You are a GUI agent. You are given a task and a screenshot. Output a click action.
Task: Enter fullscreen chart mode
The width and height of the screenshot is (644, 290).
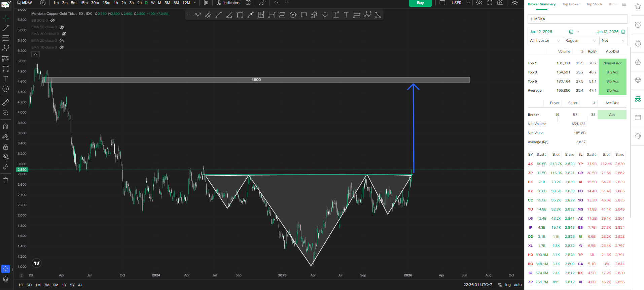click(490, 3)
